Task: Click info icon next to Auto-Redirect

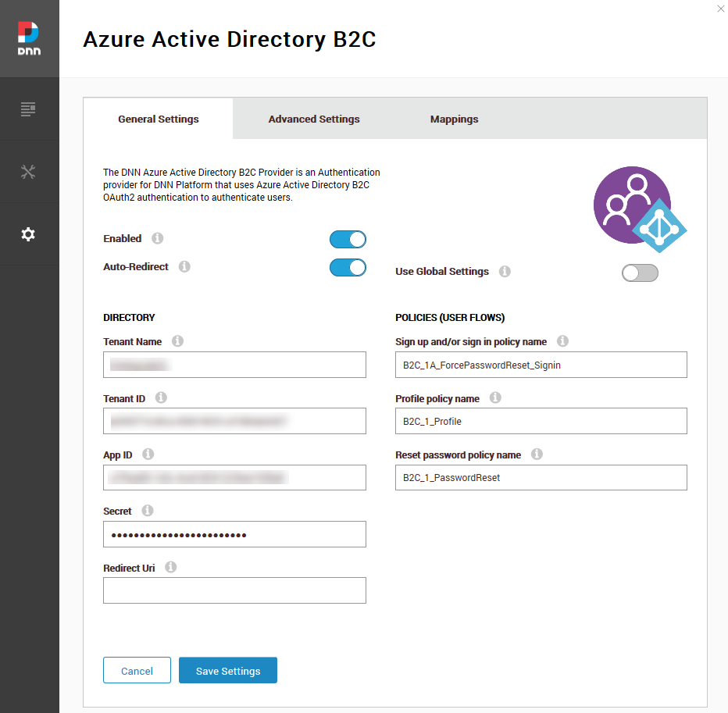Action: pyautogui.click(x=184, y=266)
